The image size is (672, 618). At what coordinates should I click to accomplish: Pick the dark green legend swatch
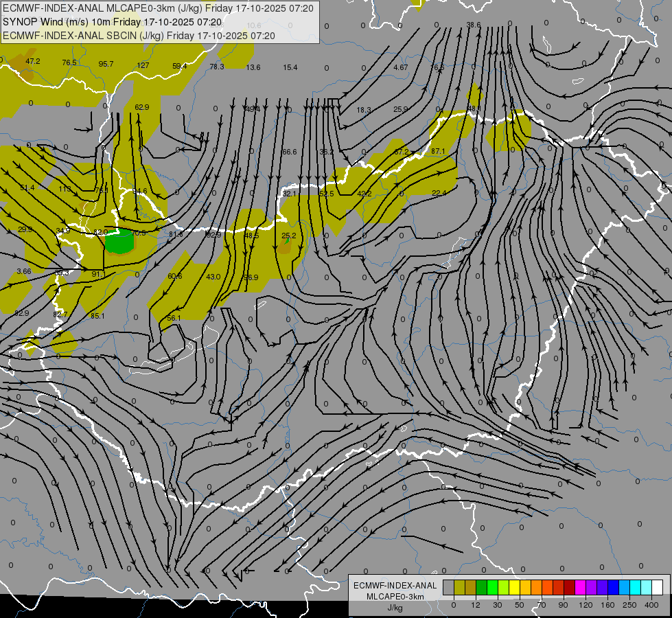[481, 587]
